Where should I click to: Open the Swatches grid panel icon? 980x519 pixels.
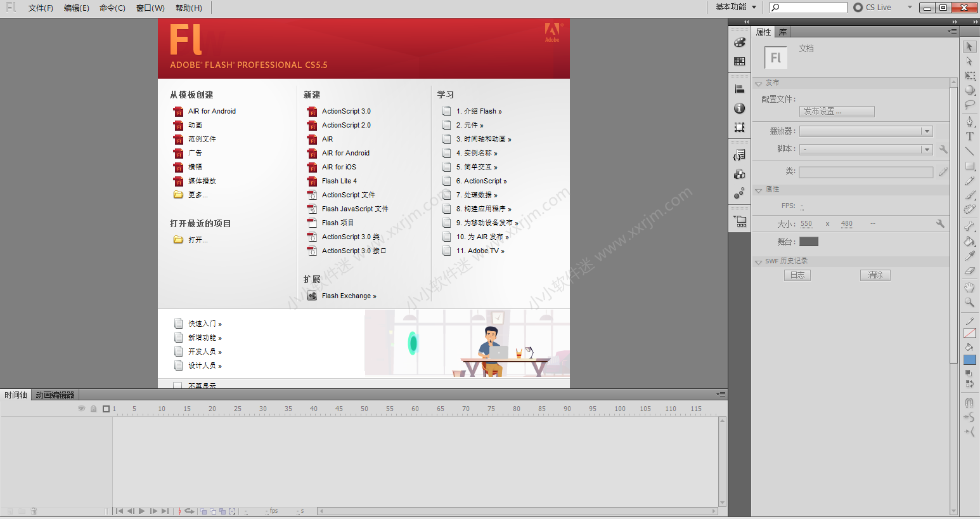[739, 62]
